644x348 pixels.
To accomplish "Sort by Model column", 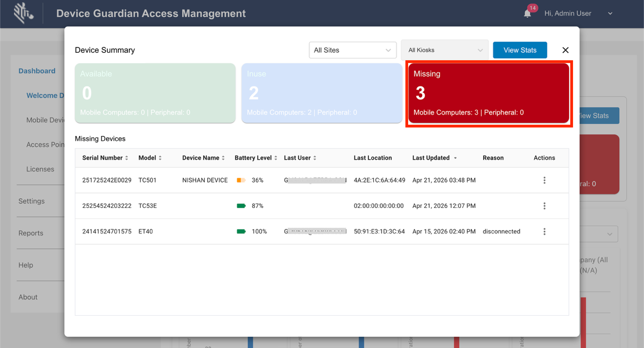I will [x=150, y=158].
